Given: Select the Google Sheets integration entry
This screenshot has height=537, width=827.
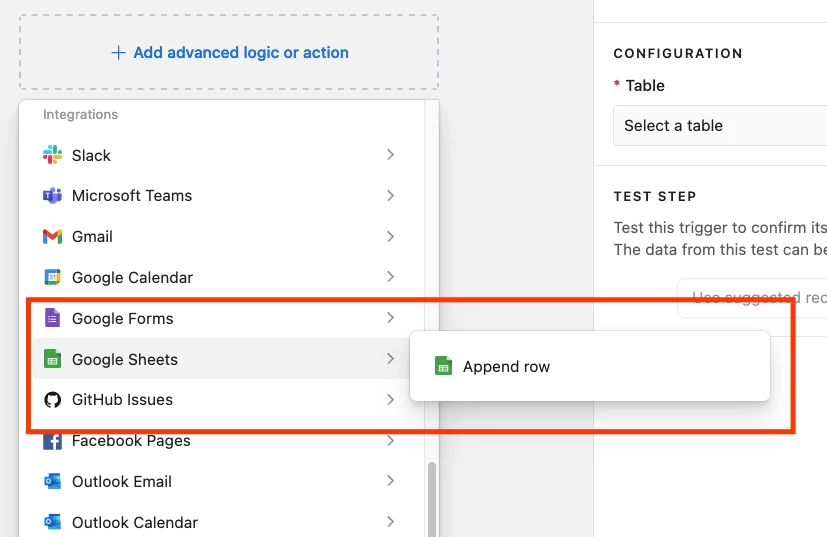Looking at the screenshot, I should tap(222, 359).
